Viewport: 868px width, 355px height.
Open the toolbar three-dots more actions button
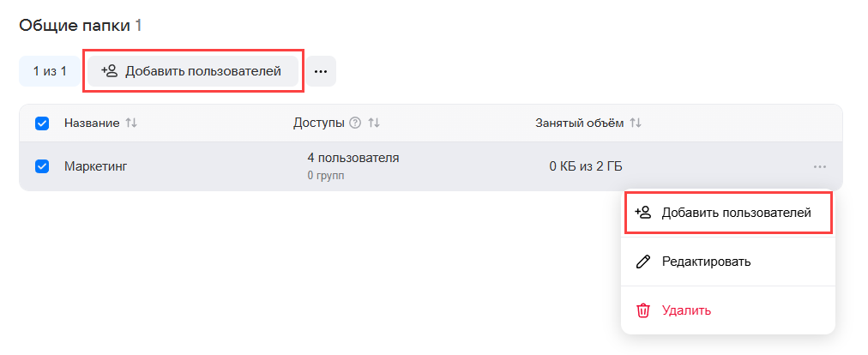coord(321,71)
